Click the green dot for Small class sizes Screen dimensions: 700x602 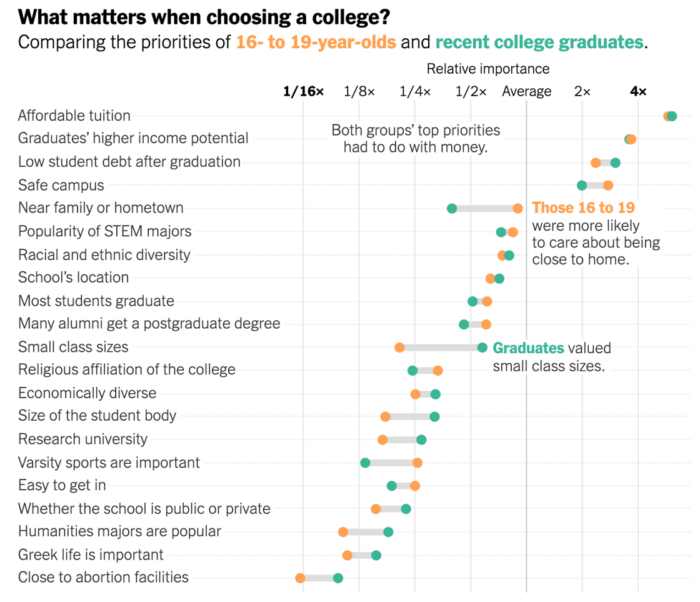[482, 348]
